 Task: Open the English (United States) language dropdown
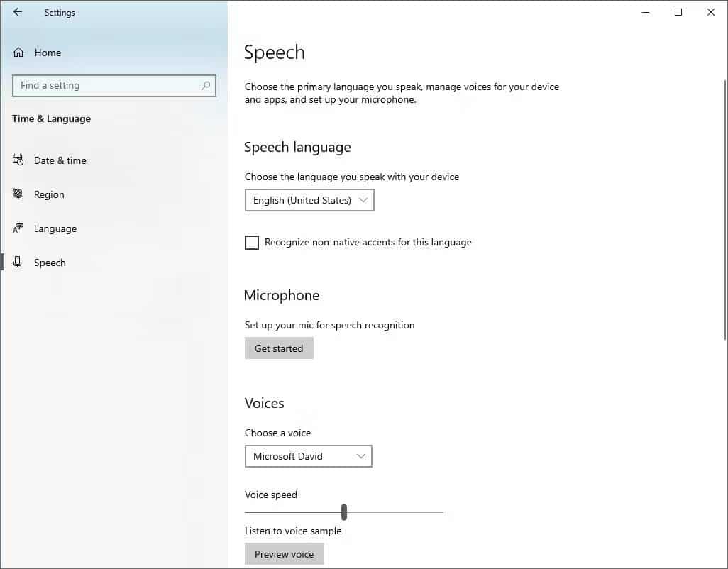pyautogui.click(x=309, y=200)
